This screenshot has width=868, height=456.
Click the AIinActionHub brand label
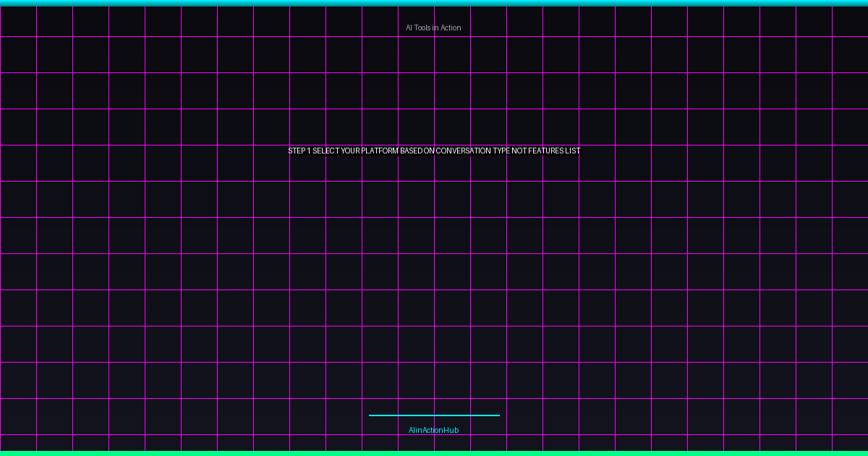433,430
